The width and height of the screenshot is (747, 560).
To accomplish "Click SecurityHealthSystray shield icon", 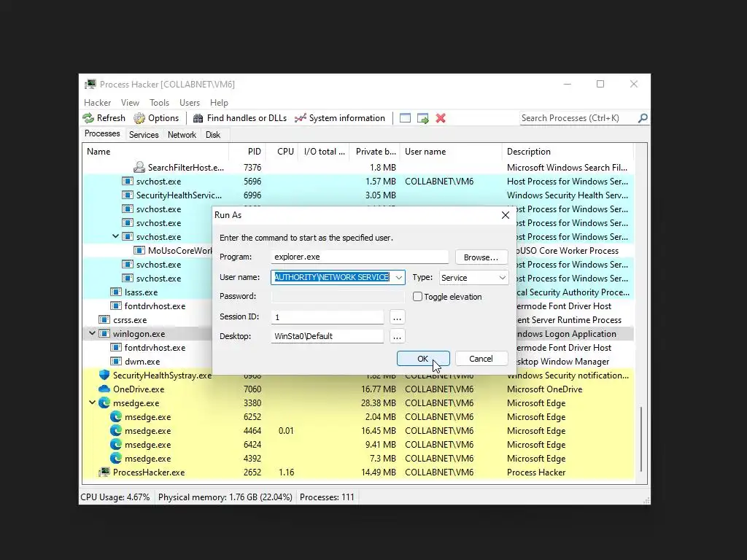I will 104,376.
